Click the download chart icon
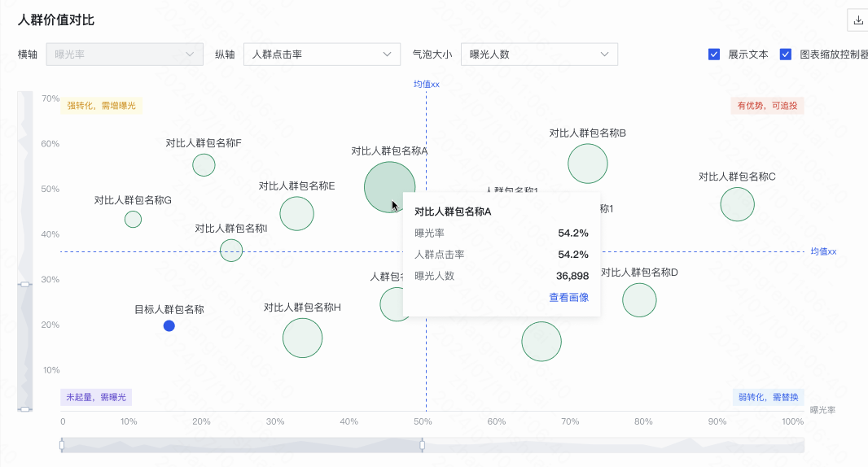The width and height of the screenshot is (868, 467). point(858,20)
